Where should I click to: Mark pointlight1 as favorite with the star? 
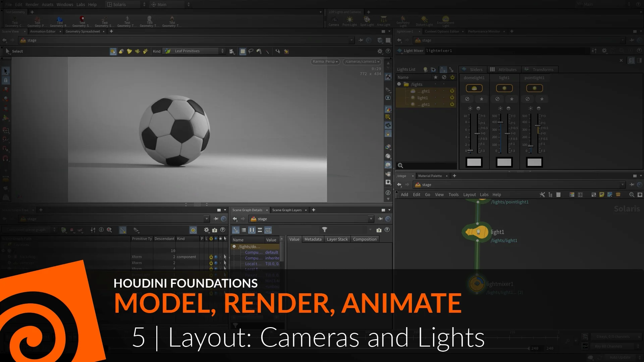pyautogui.click(x=542, y=99)
